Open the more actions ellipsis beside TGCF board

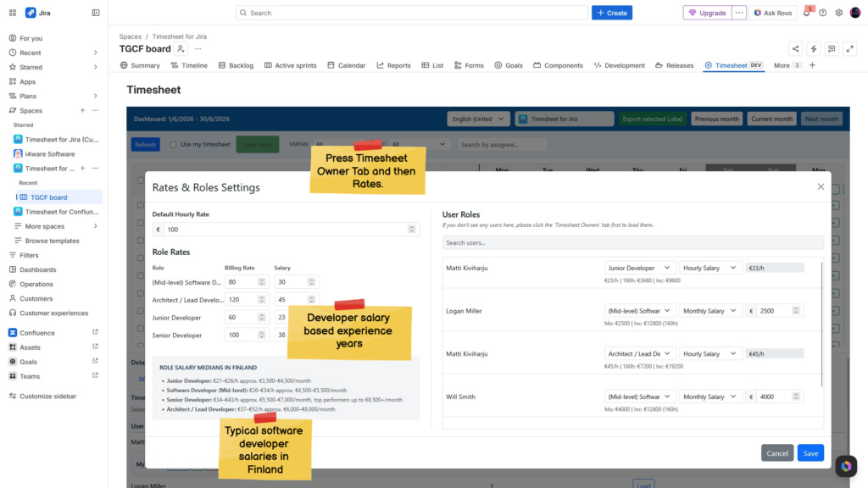click(x=198, y=48)
